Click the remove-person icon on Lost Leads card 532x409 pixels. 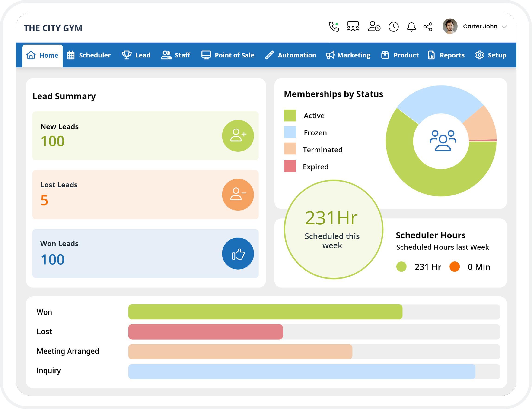tap(238, 194)
